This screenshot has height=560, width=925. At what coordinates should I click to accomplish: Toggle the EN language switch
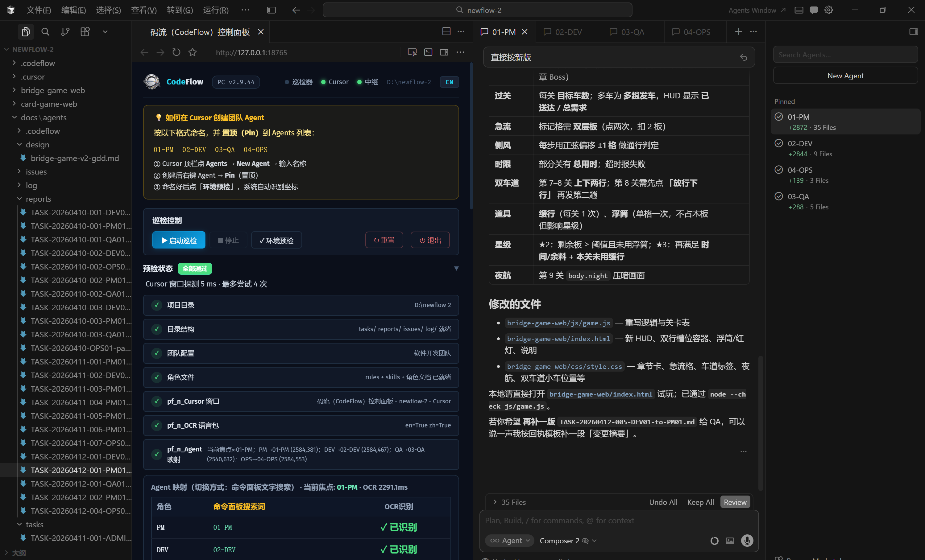(449, 82)
